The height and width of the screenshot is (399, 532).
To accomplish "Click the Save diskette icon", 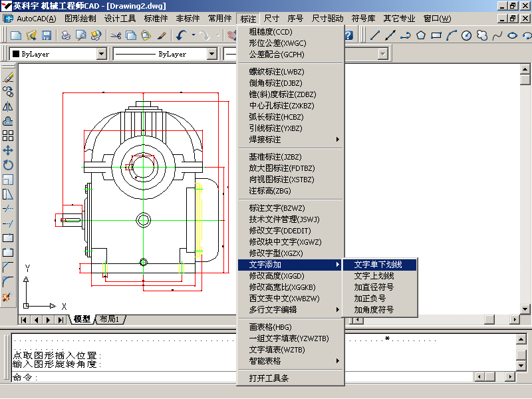I will pos(47,35).
